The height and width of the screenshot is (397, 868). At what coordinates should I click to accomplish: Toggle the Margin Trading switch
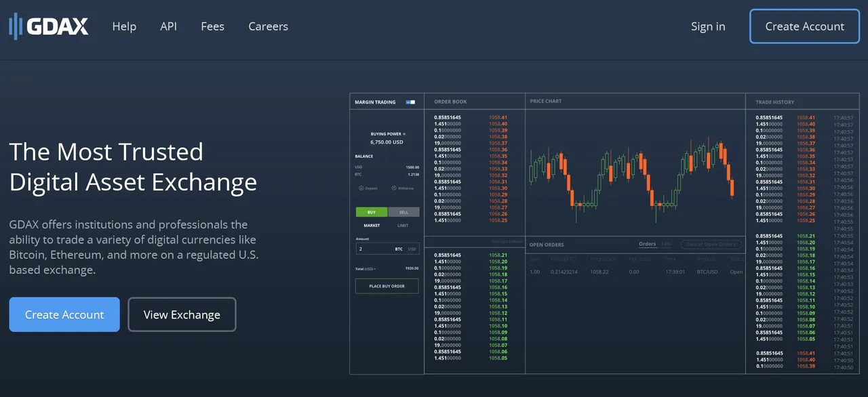410,102
